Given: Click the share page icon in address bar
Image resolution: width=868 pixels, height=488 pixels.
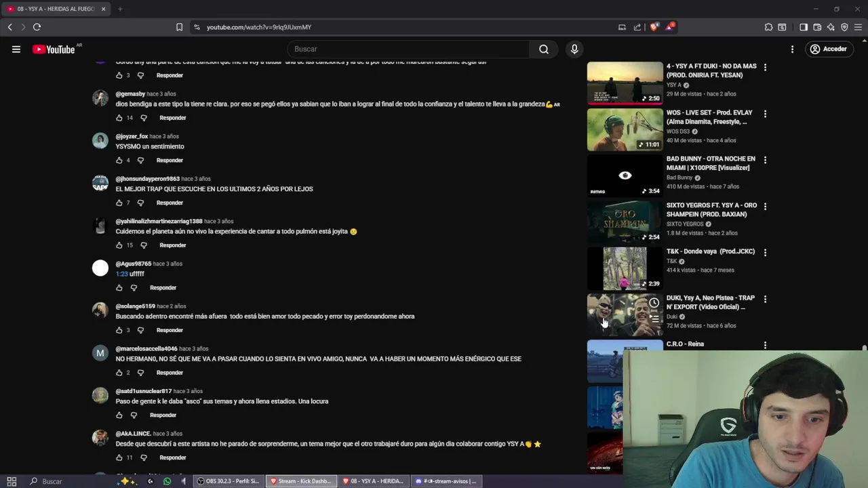Looking at the screenshot, I should (637, 27).
